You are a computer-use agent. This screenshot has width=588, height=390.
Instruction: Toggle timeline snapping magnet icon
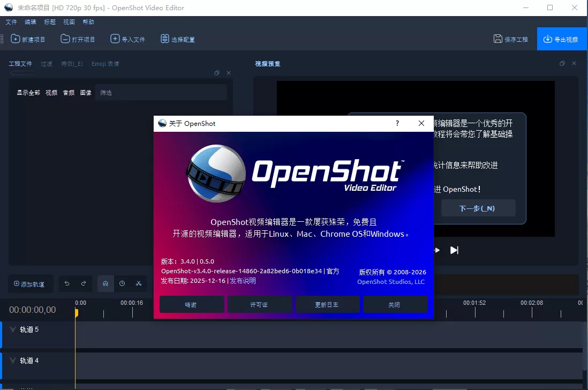click(x=105, y=283)
